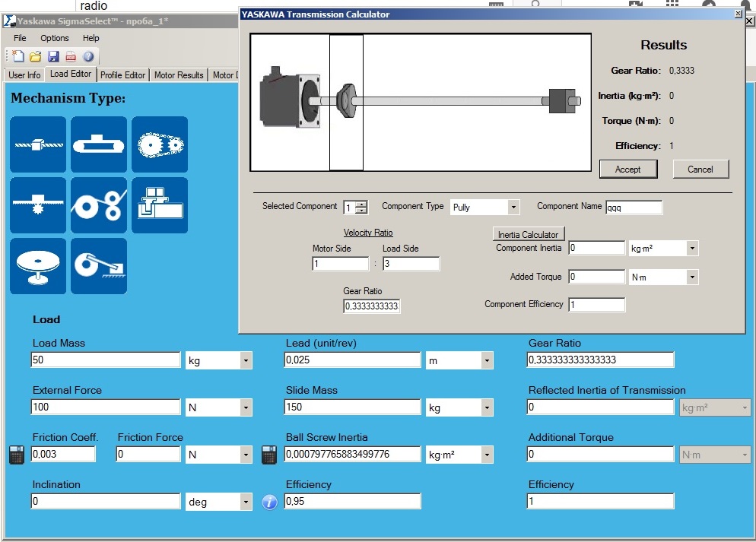Switch to the Profile Editor tab
756x542 pixels.
pyautogui.click(x=122, y=75)
